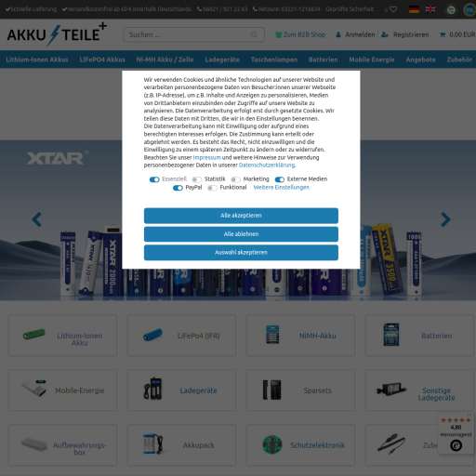Open the Sparsets category tile
476x476 pixels.
pos(300,390)
